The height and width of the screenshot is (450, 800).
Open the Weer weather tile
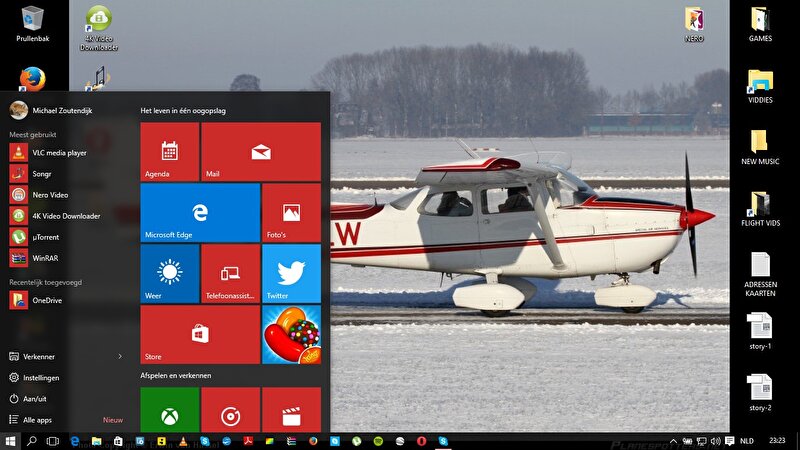169,273
